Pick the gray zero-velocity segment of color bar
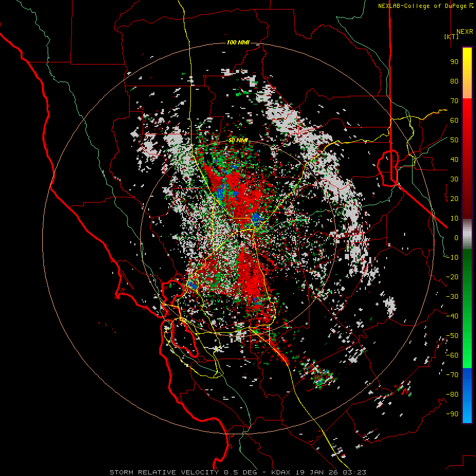 (467, 234)
